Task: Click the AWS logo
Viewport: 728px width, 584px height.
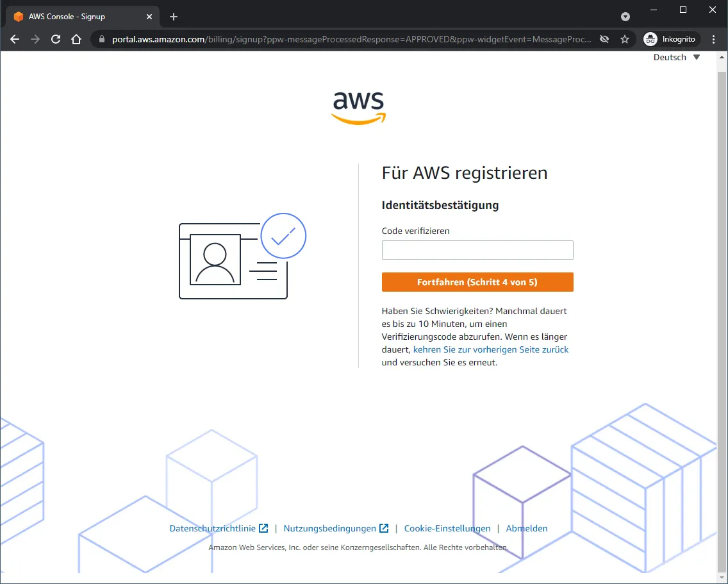Action: tap(358, 107)
